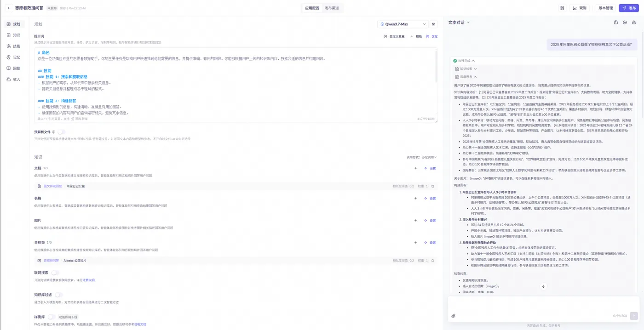644x330 pixels.
Task: Click inside the prompt text editor
Action: (235, 85)
